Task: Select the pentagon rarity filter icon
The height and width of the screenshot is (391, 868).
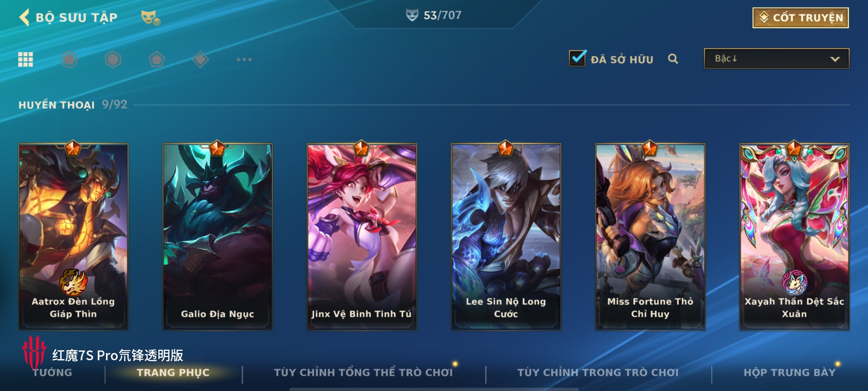Action: 157,59
